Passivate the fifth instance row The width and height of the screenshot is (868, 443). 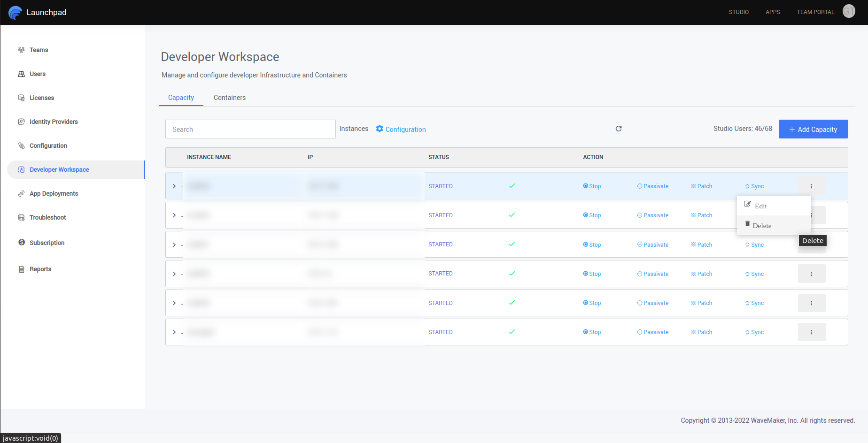pos(653,303)
